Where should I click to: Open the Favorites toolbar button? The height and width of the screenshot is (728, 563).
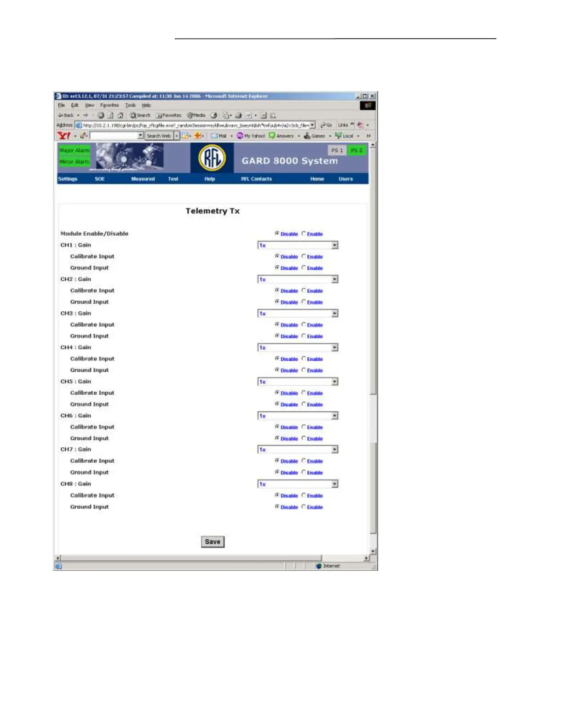point(168,115)
